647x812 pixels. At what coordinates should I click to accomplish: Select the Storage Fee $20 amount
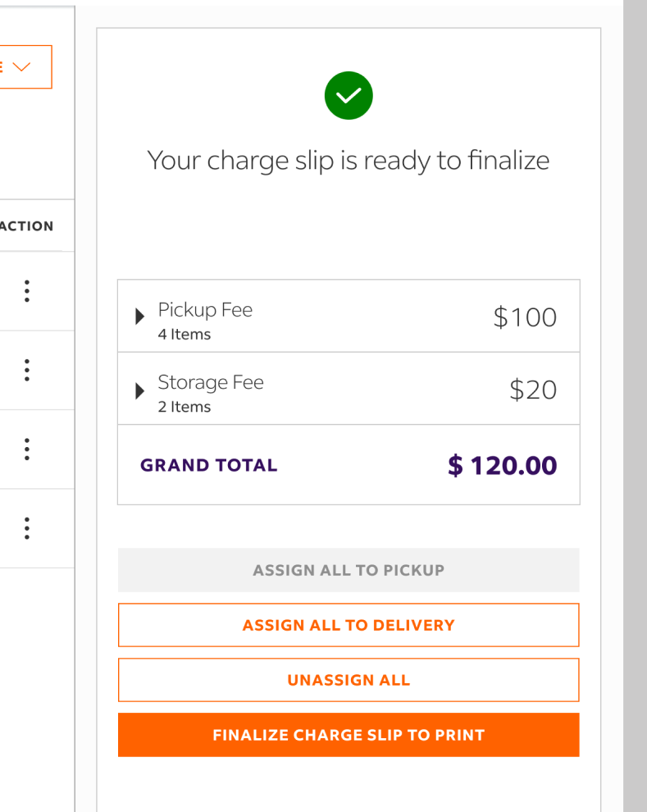[x=533, y=390]
